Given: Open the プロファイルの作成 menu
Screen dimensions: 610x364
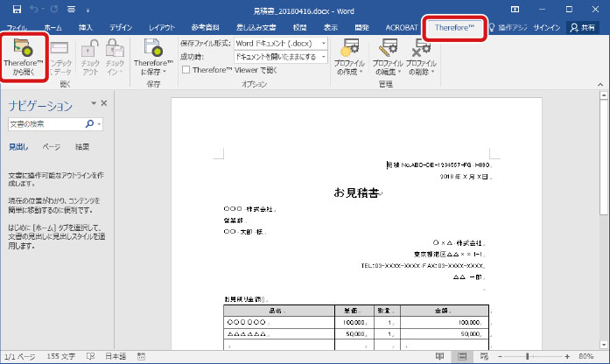Looking at the screenshot, I should coord(351,58).
